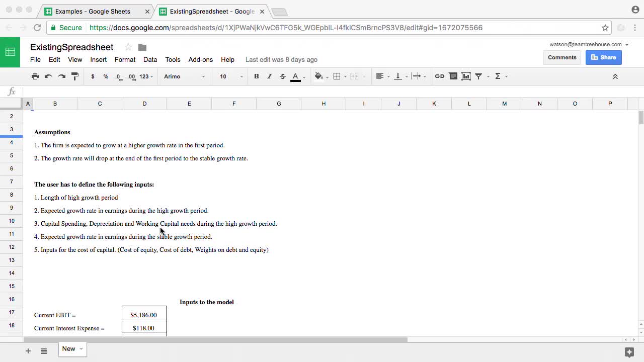Open the Functions menu via the sigma icon

(497, 76)
